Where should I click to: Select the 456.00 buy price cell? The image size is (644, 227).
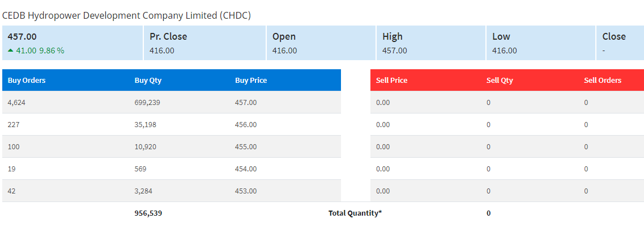(246, 125)
